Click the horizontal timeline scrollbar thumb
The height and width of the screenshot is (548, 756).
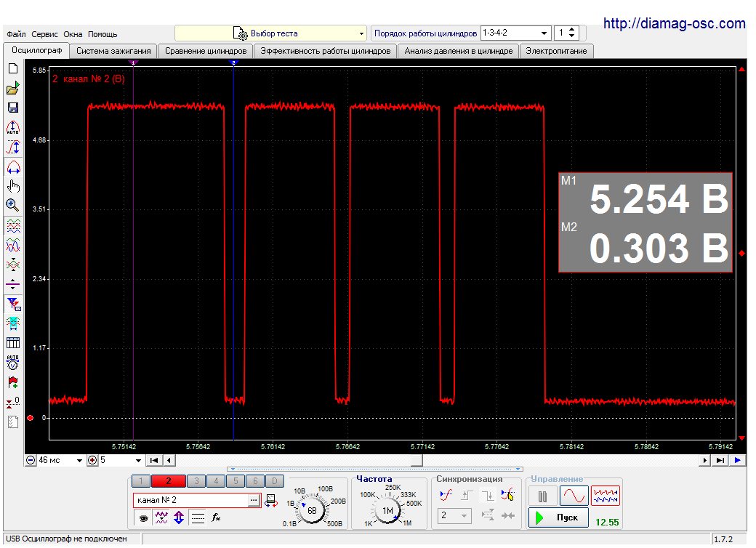pyautogui.click(x=417, y=461)
